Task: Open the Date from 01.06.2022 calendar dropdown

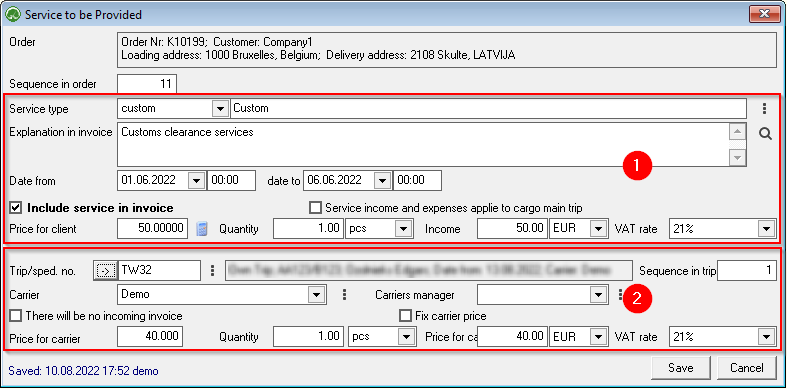Action: 197,180
